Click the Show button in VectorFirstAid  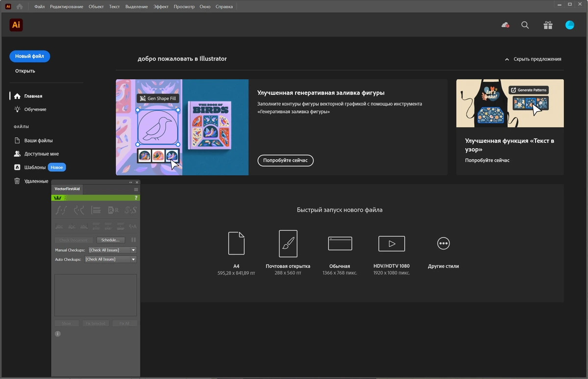pos(67,323)
